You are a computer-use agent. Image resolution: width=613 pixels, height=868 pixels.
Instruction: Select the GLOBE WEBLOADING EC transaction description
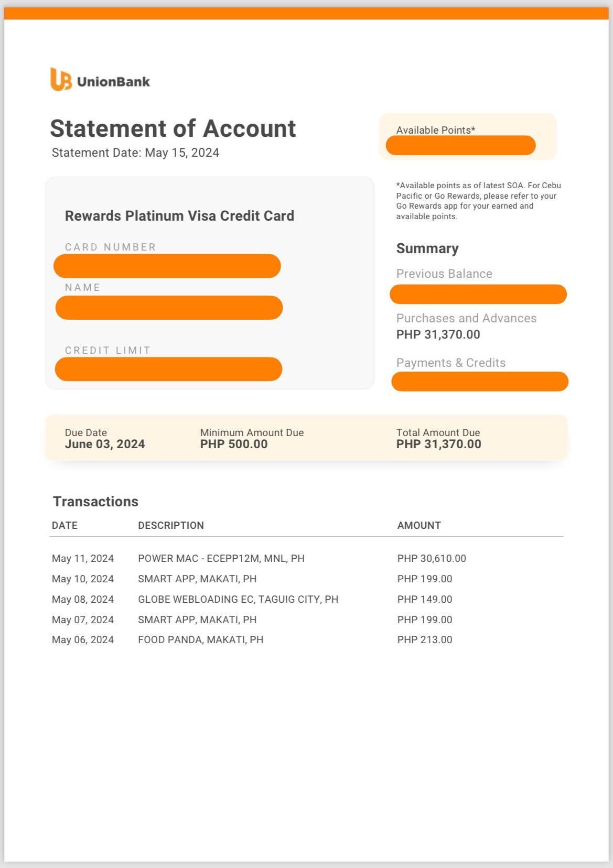(x=238, y=599)
